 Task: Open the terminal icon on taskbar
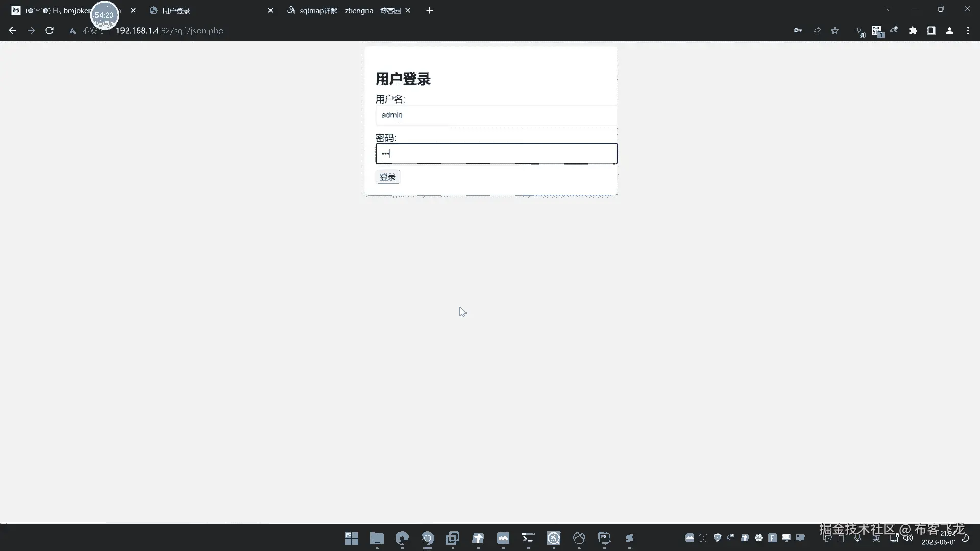click(x=528, y=538)
